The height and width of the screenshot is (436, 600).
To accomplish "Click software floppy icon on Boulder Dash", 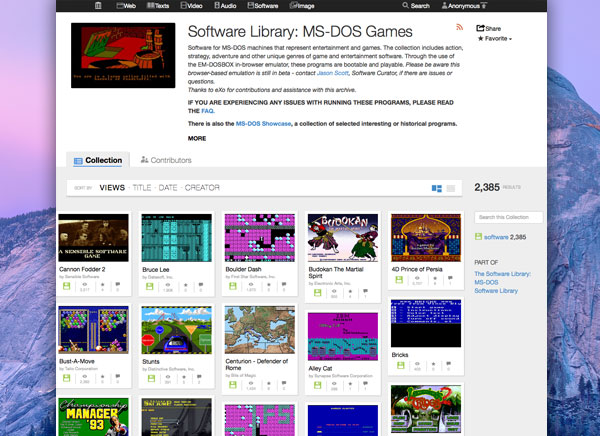I will coord(233,286).
